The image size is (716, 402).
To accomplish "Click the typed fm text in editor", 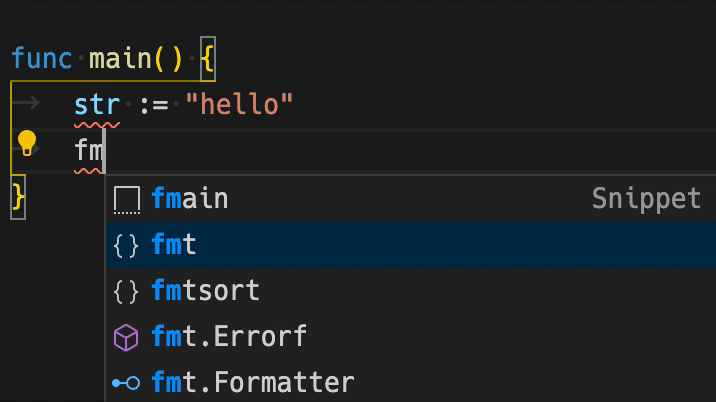I will tap(89, 150).
